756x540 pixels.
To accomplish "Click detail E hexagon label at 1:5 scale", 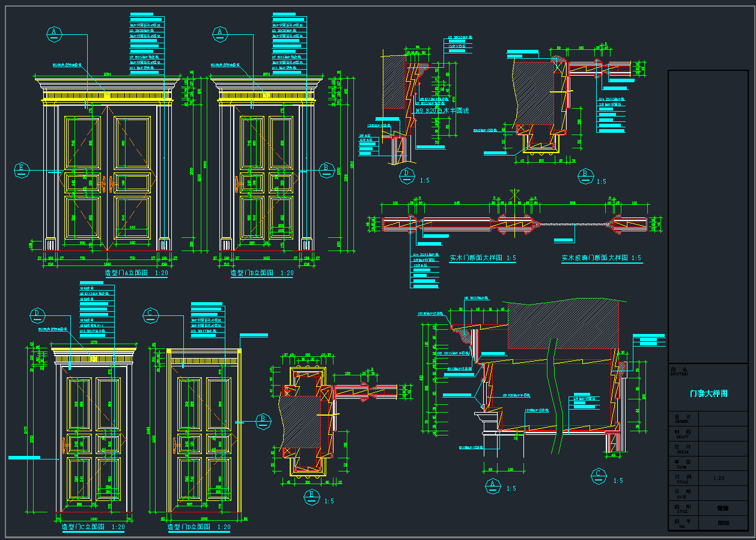I will point(311,496).
